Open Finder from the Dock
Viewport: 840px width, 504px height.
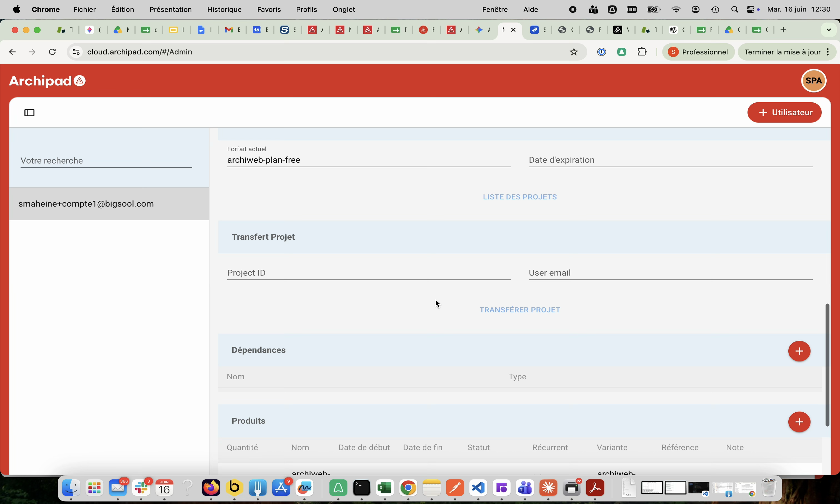[x=71, y=488]
